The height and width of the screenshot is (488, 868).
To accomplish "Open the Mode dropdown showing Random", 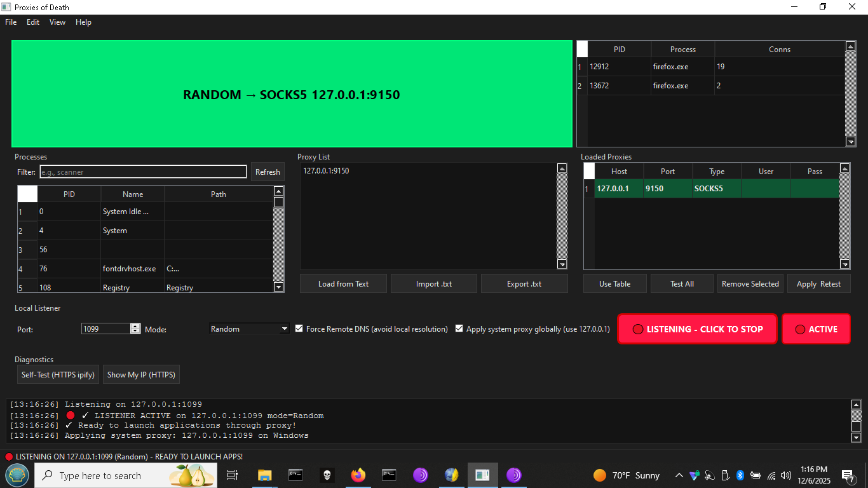I will pos(250,329).
